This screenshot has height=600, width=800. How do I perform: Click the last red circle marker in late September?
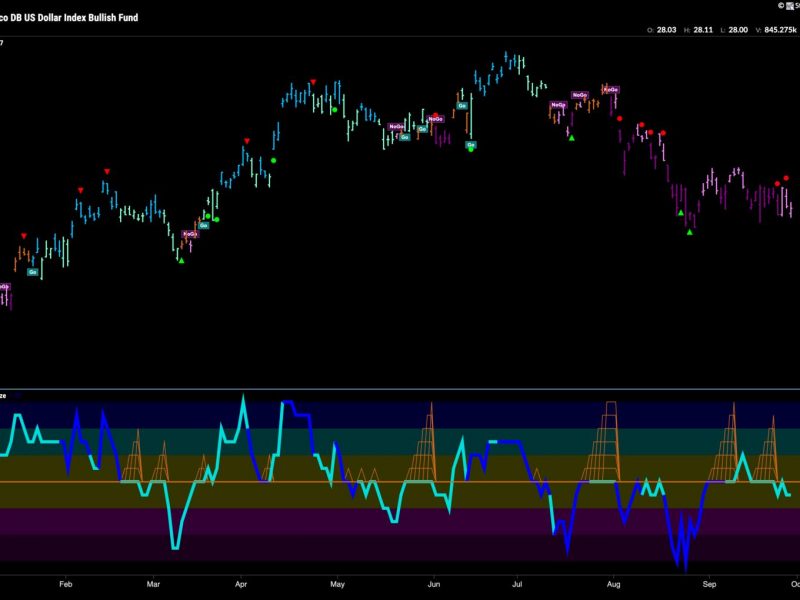(x=786, y=178)
